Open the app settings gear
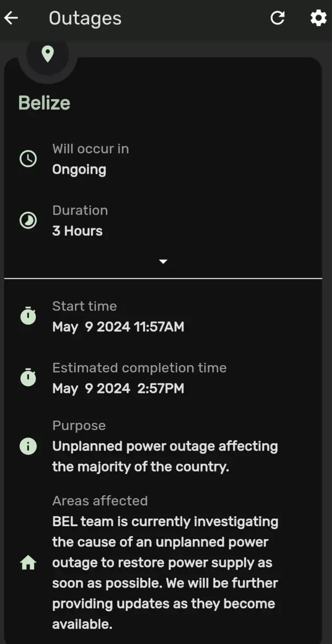 (x=318, y=18)
